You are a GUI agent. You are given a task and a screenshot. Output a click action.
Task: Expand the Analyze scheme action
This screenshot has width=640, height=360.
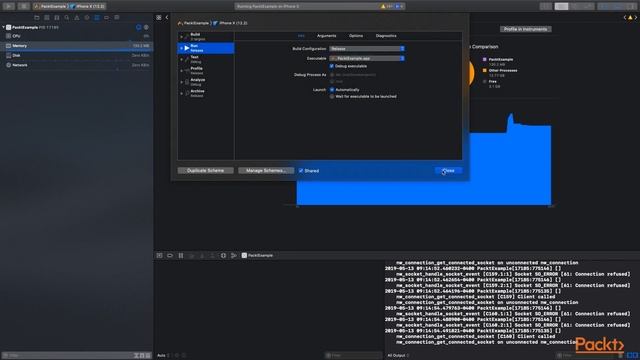coord(182,82)
